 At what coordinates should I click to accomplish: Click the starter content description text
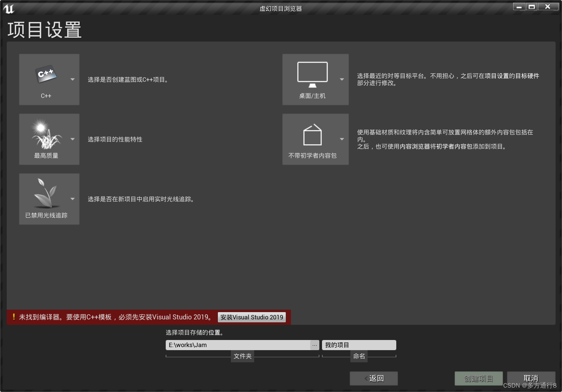[446, 139]
